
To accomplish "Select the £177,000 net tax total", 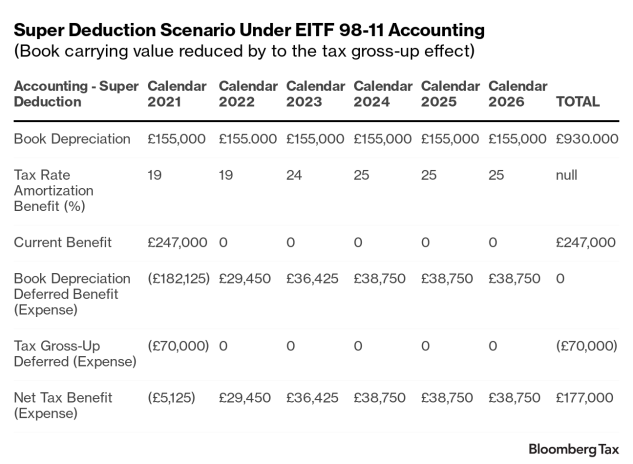I will click(x=585, y=397).
